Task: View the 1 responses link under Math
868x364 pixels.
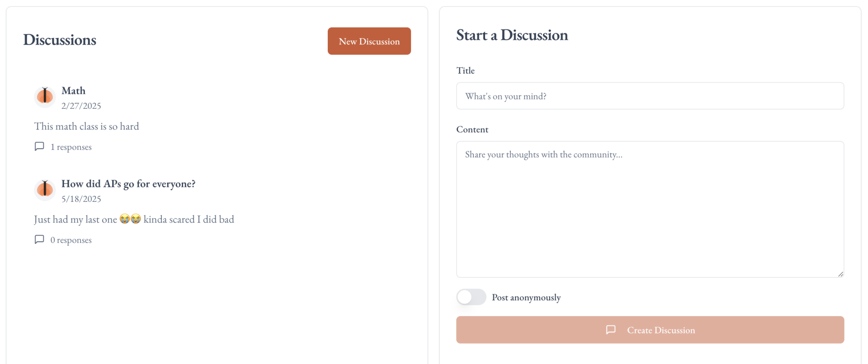Action: (x=71, y=147)
